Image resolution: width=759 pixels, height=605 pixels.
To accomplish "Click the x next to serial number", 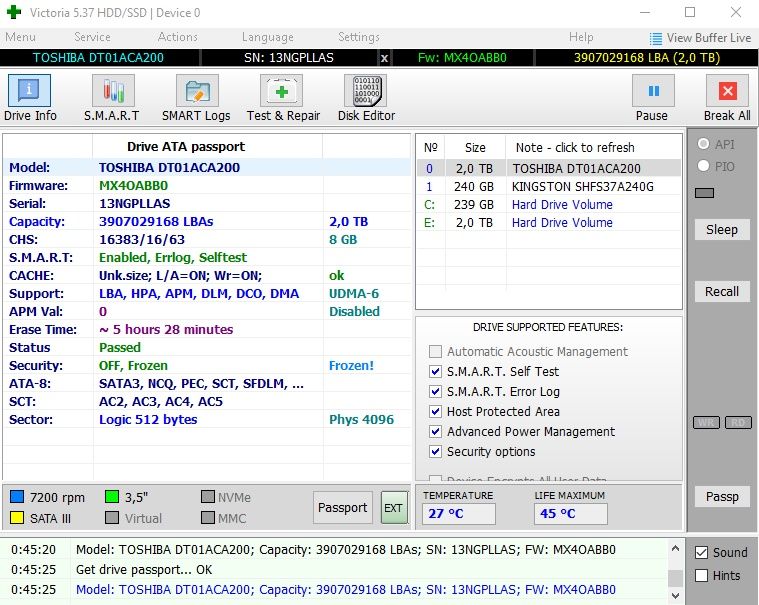I will [x=384, y=58].
